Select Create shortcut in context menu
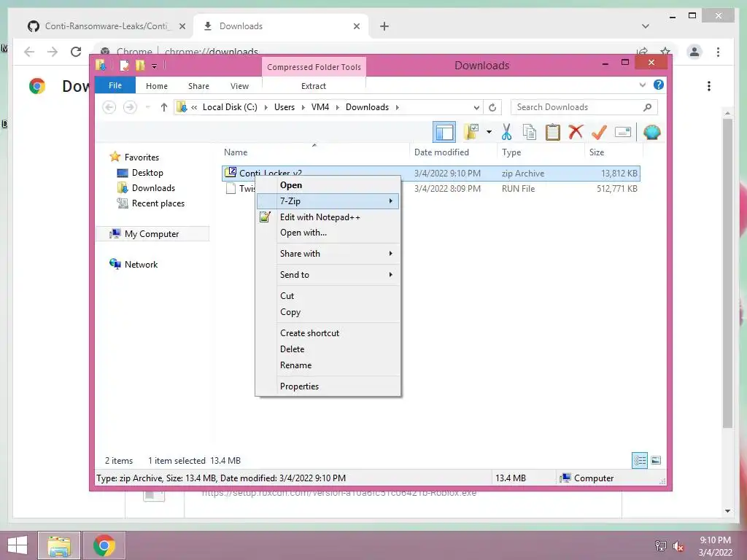Image resolution: width=747 pixels, height=560 pixels. [328, 332]
